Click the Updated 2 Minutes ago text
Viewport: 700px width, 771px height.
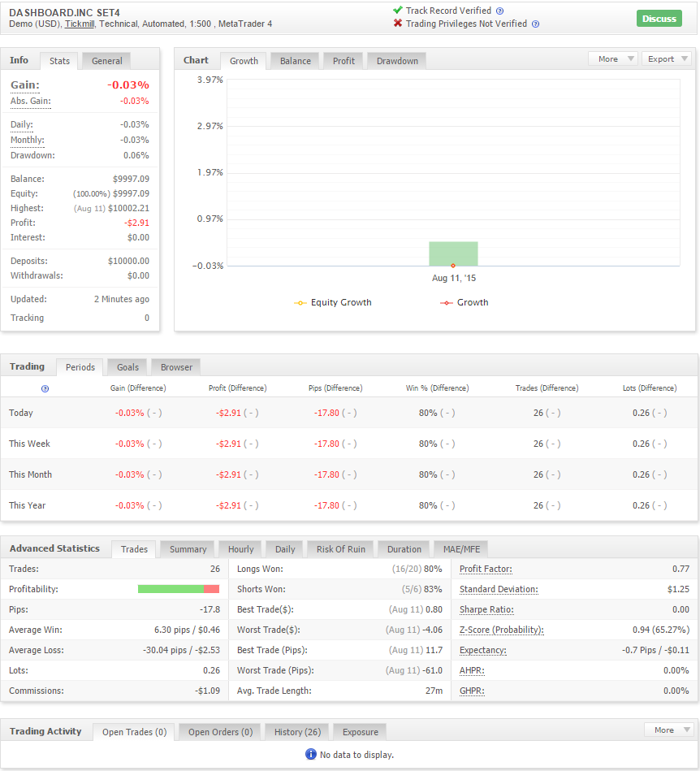click(x=122, y=299)
